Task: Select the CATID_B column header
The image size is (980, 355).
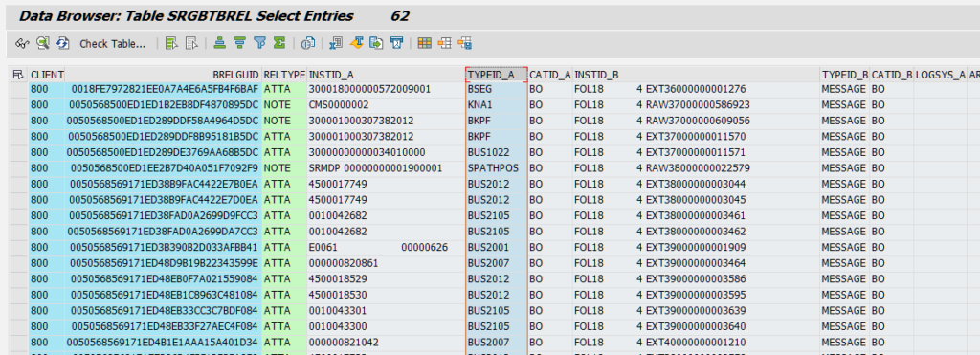Action: click(892, 75)
